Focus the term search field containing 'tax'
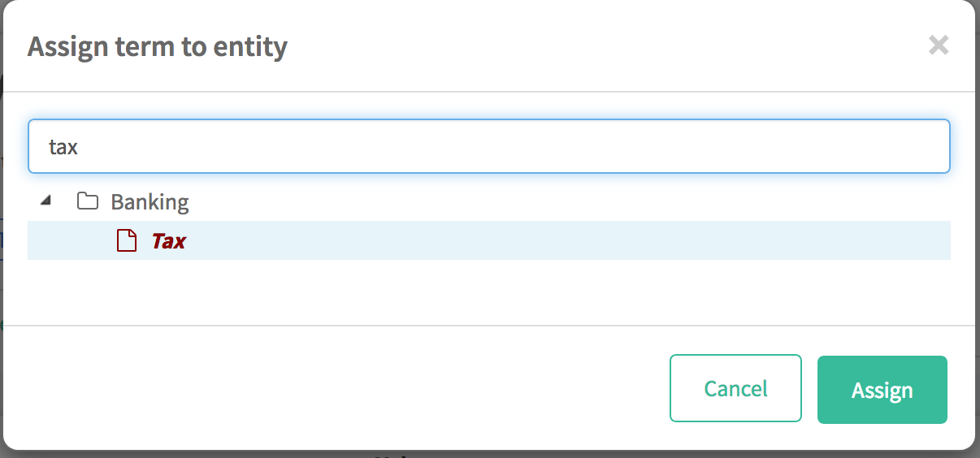 tap(488, 147)
